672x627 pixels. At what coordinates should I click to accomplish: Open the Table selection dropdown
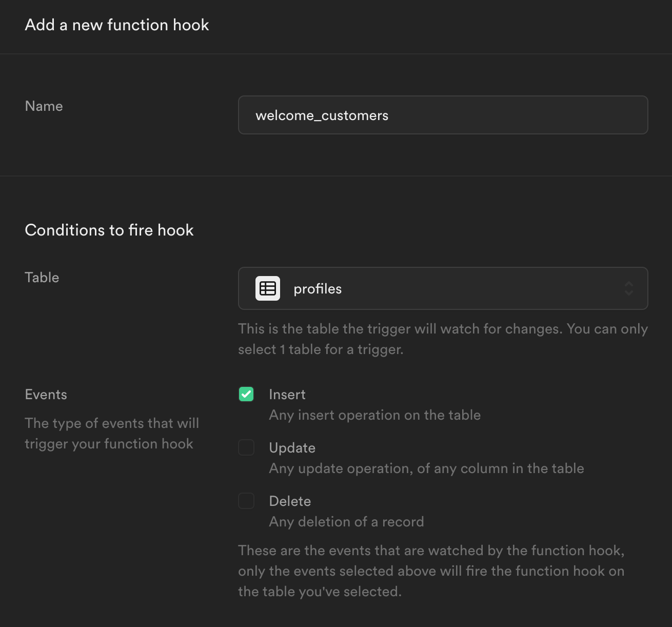tap(443, 288)
